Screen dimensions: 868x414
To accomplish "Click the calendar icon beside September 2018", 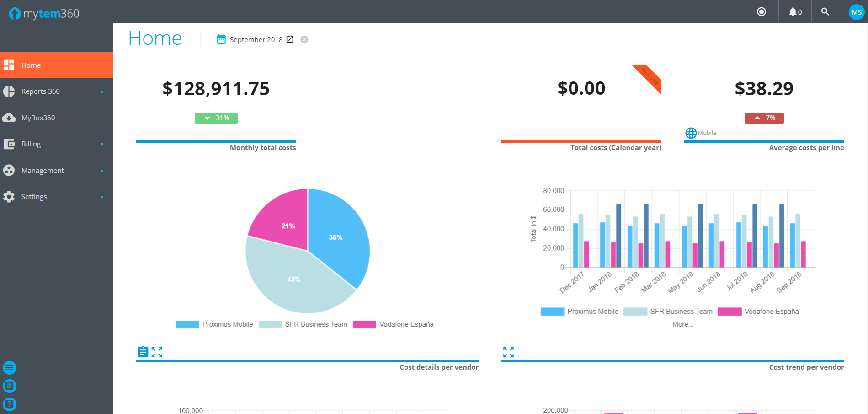I will point(221,39).
